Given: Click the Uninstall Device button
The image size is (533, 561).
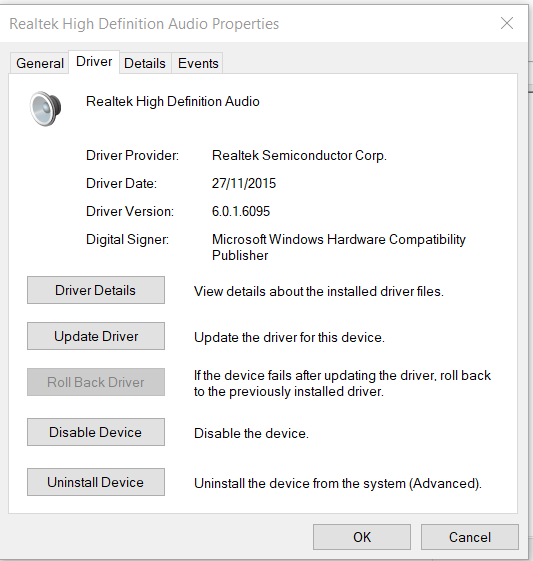Looking at the screenshot, I should coord(96,482).
